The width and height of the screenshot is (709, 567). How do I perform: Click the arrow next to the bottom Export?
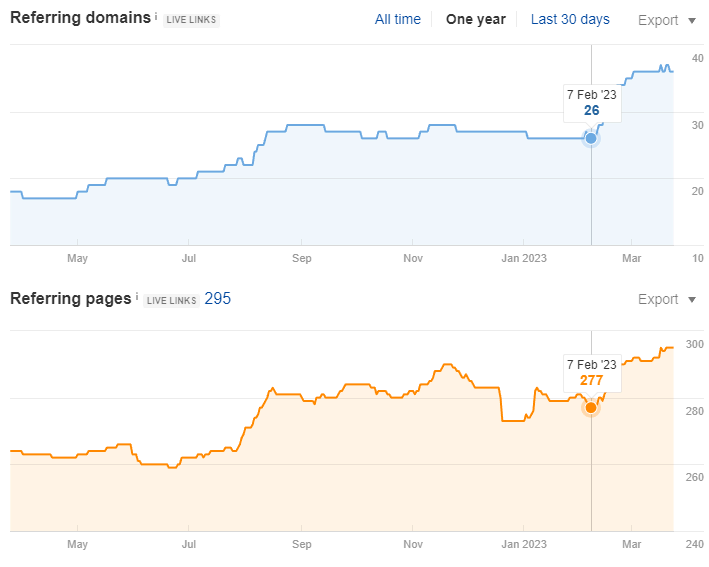[x=692, y=300]
